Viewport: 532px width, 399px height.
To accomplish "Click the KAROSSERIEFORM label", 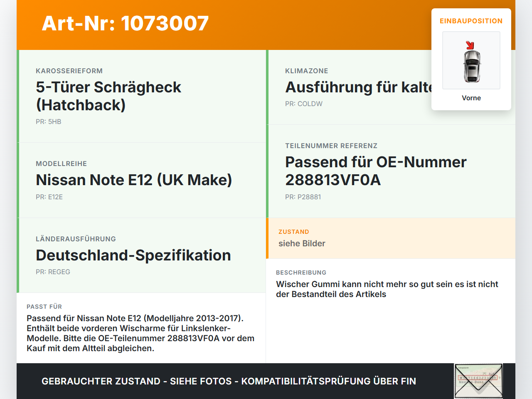I will (69, 71).
